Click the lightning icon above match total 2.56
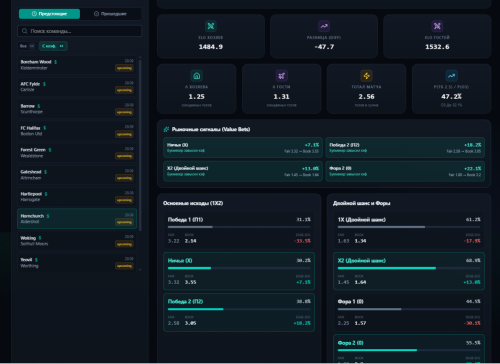The image size is (500, 364). pos(366,76)
